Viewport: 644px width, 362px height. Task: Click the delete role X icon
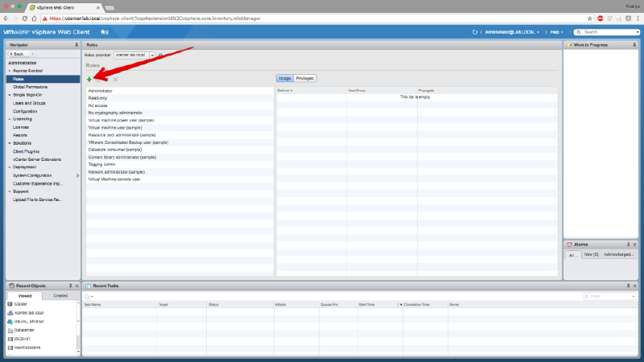115,79
